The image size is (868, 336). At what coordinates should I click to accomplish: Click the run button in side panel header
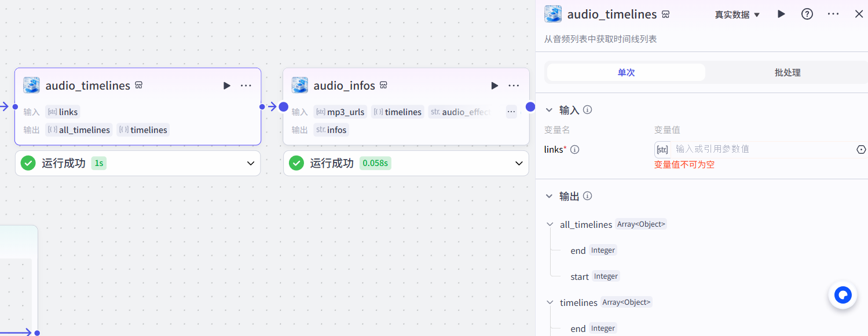click(781, 14)
